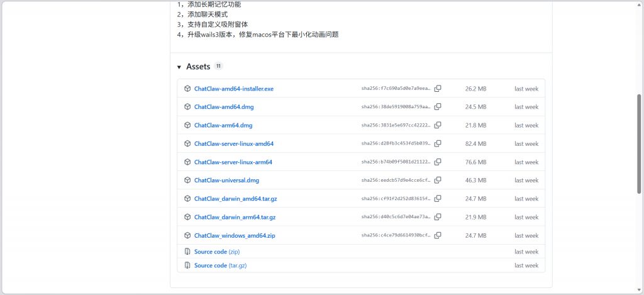Screen dimensions: 644x295
Task: Click the 82.4 MB file size
Action: (475, 144)
